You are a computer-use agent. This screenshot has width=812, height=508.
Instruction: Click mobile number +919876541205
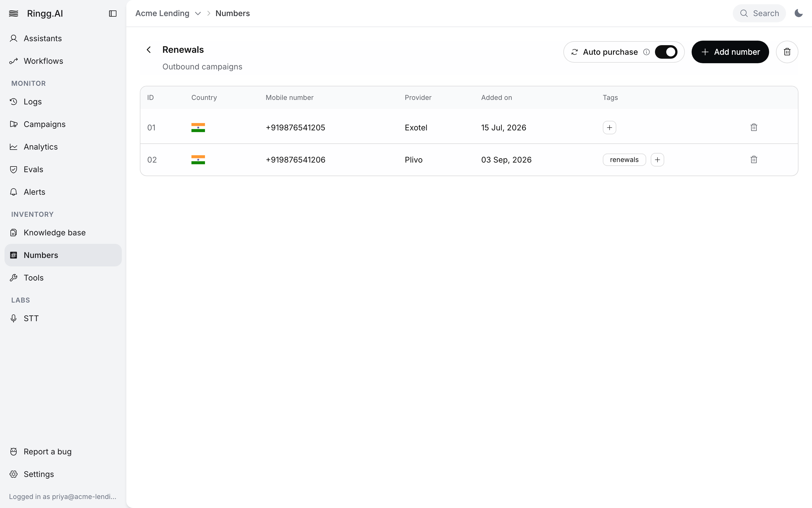coord(295,127)
